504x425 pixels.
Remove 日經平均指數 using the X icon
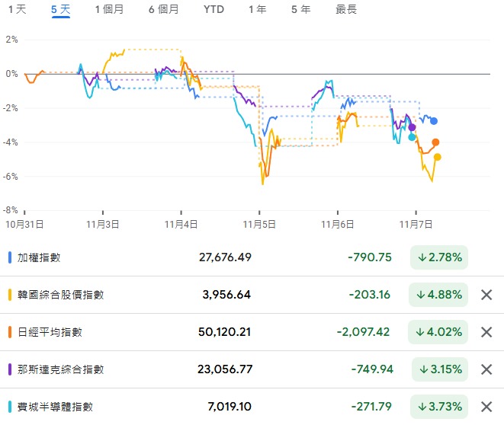click(486, 332)
